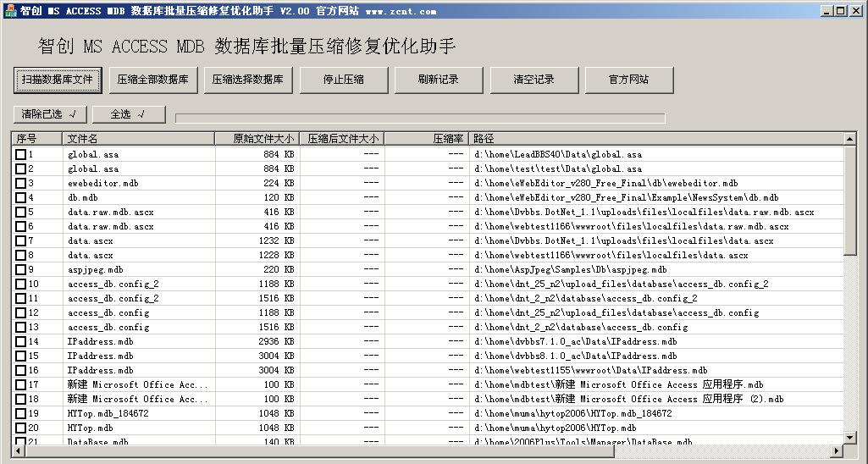Clear records with 清空记录

coord(534,80)
